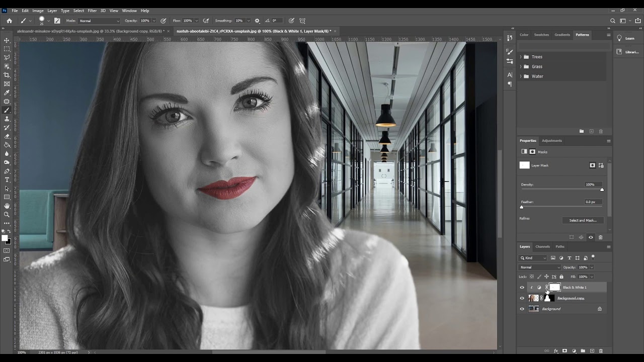Select the Crop tool
This screenshot has width=644, height=362.
tap(7, 75)
